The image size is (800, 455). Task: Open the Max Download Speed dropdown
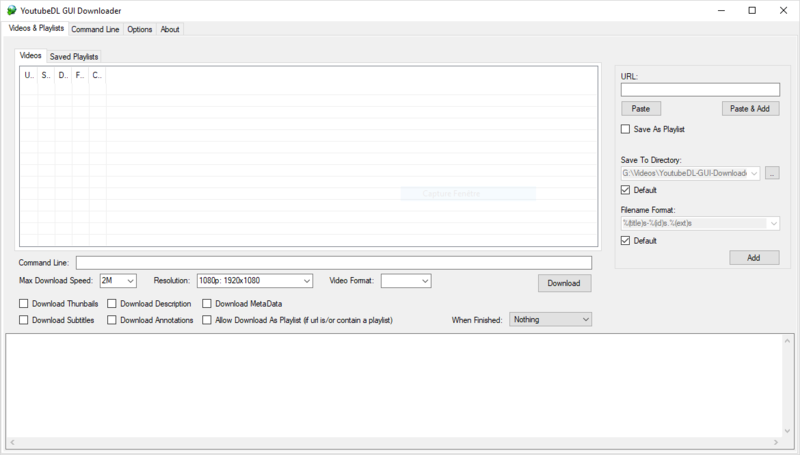pyautogui.click(x=131, y=281)
